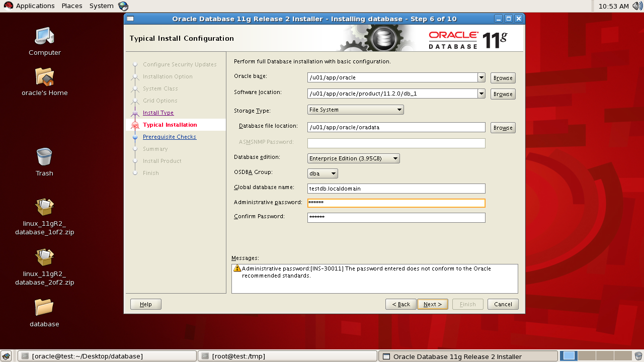Select linux_11gR2_database_2of2.zip archive icon

(44, 257)
